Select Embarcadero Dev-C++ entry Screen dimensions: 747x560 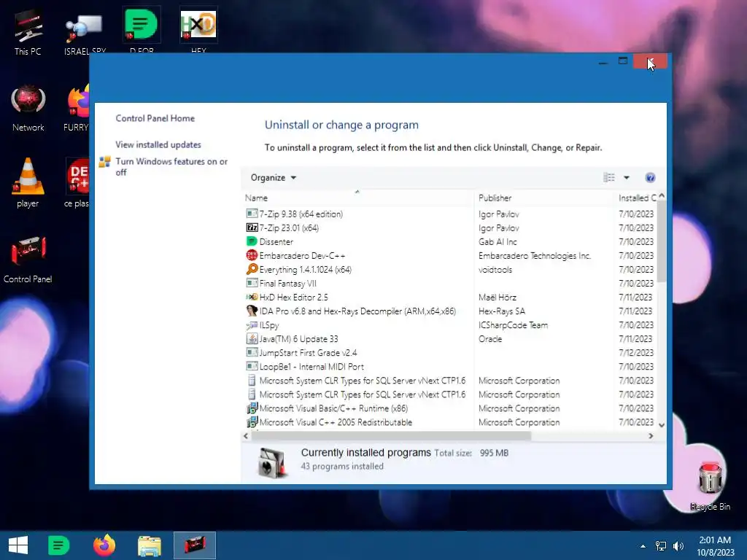450,256
